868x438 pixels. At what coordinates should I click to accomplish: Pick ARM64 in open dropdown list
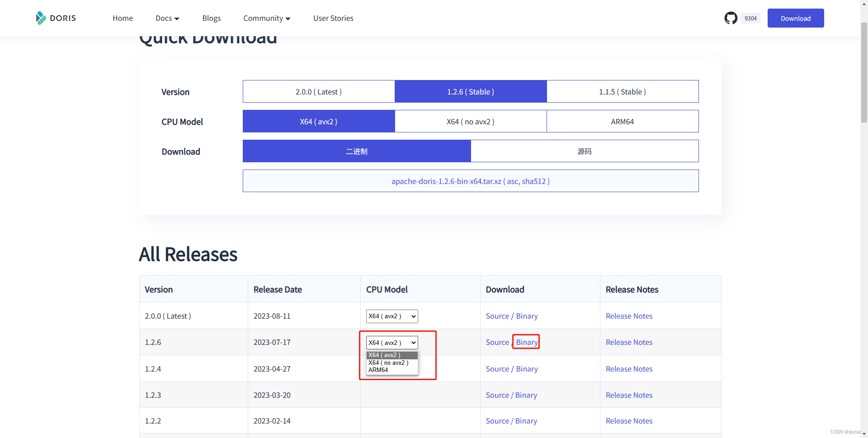point(392,370)
